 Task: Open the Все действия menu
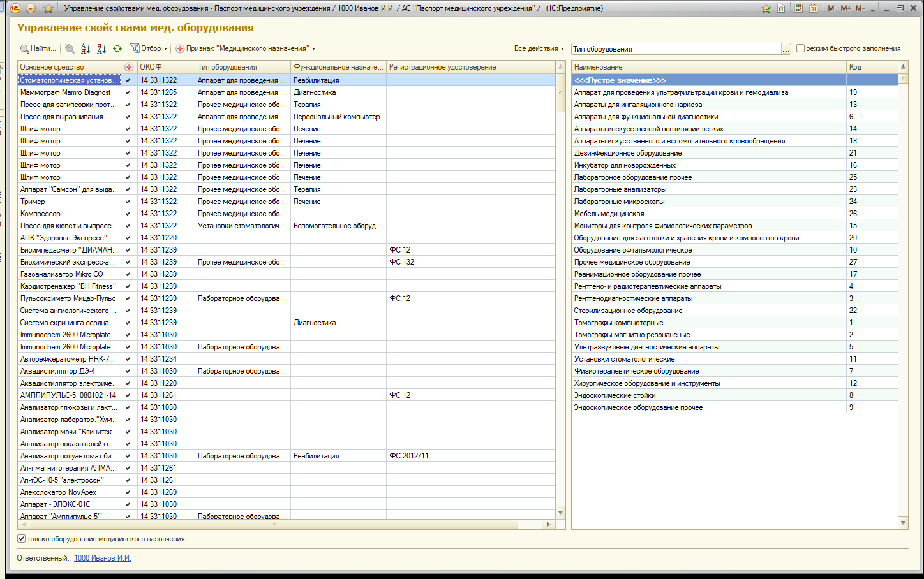(x=539, y=48)
